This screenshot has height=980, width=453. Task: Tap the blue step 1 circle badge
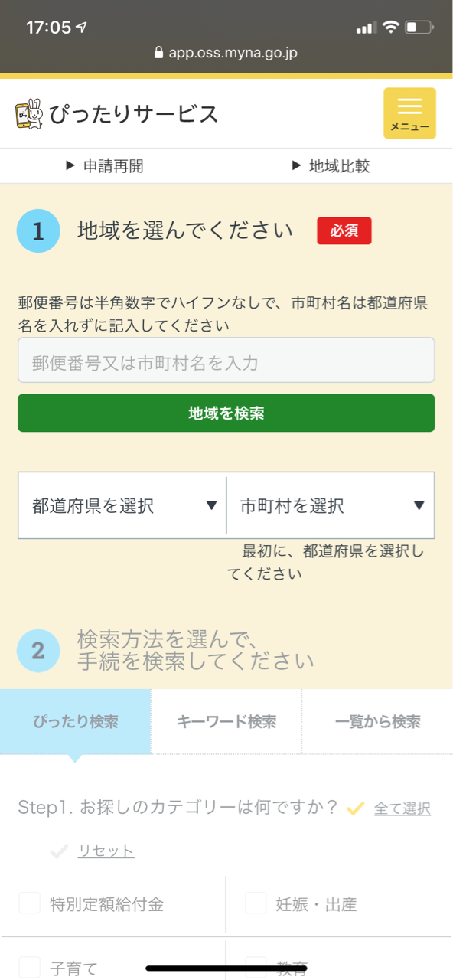(38, 230)
